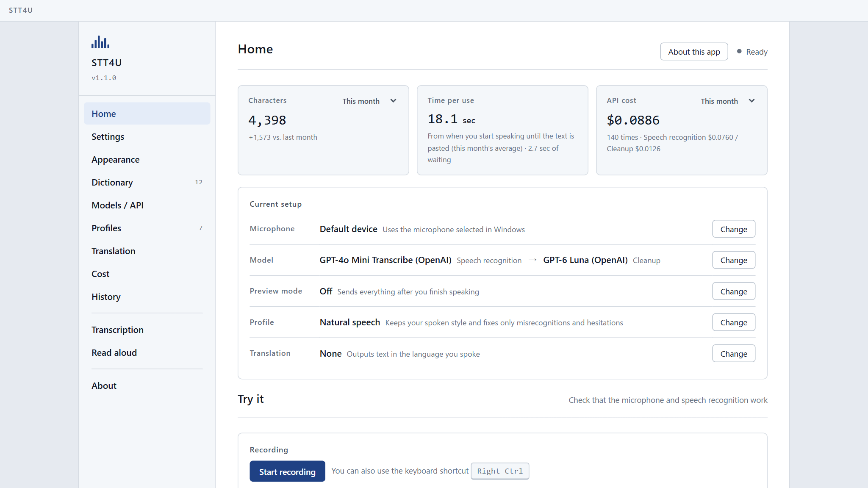The image size is (868, 488).
Task: Open History in the sidebar
Action: tap(147, 297)
